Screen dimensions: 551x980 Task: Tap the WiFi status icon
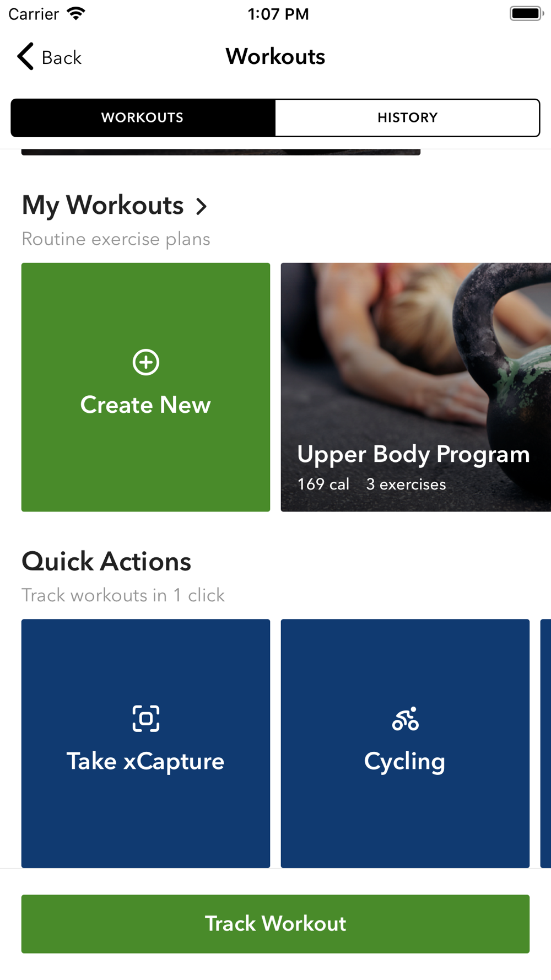[x=76, y=13]
